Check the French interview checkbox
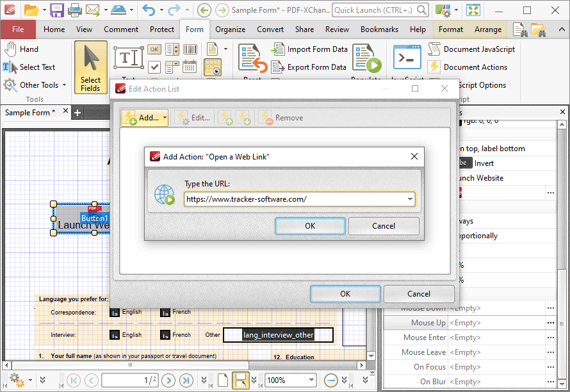The height and width of the screenshot is (392, 570). pos(165,335)
